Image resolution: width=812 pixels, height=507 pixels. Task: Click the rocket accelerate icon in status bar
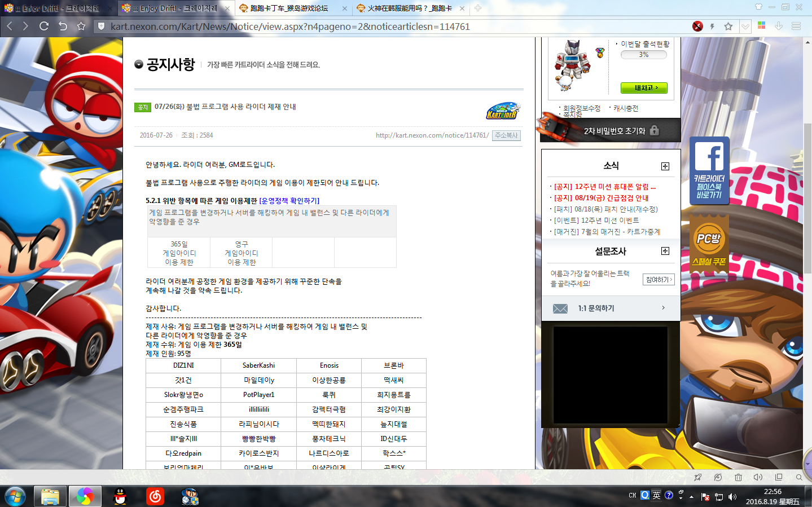pyautogui.click(x=698, y=477)
